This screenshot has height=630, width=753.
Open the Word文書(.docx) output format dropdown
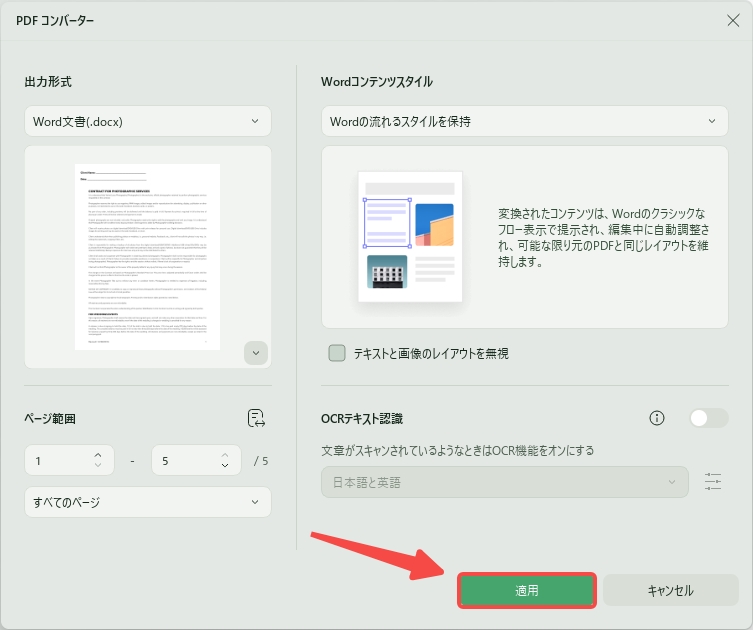click(148, 121)
